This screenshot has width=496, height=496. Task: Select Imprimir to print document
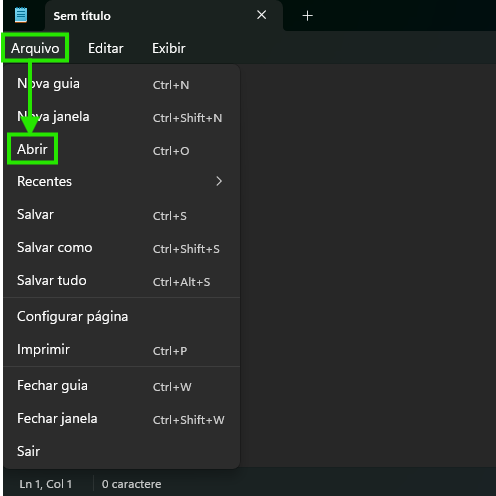122,350
